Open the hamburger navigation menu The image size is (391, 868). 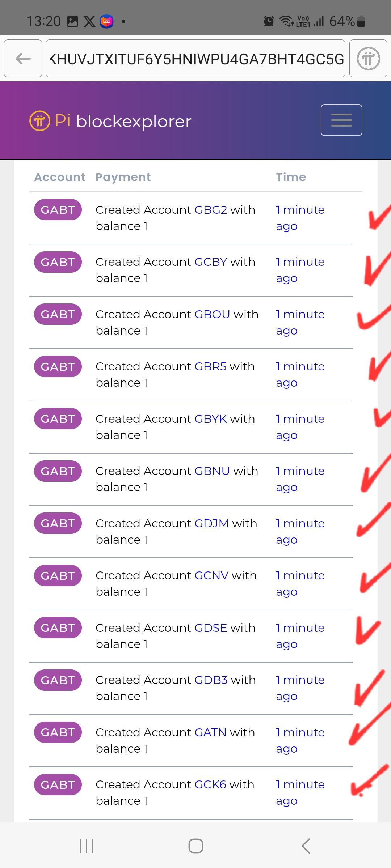point(341,120)
